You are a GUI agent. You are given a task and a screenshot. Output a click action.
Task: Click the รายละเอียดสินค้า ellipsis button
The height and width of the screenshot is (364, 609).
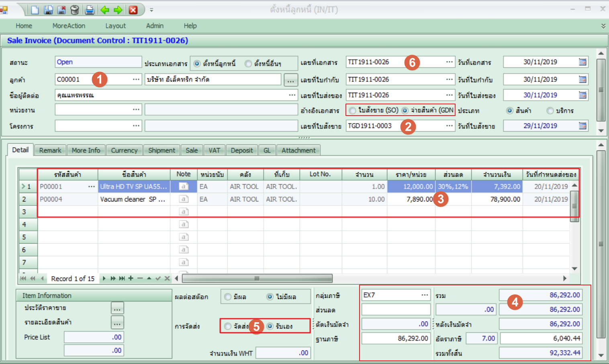(117, 323)
